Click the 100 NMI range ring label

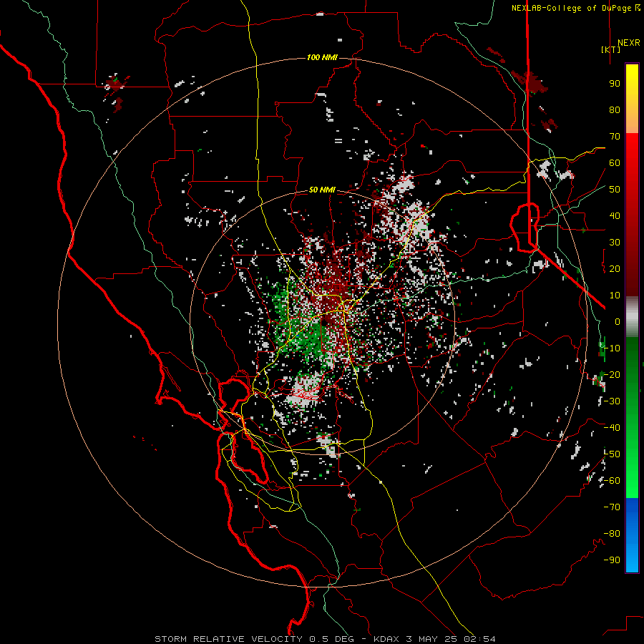(x=322, y=57)
